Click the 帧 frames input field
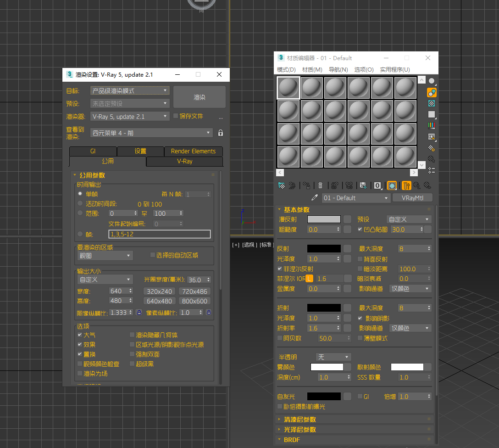Screen dimensions: 499x448 pyautogui.click(x=159, y=234)
